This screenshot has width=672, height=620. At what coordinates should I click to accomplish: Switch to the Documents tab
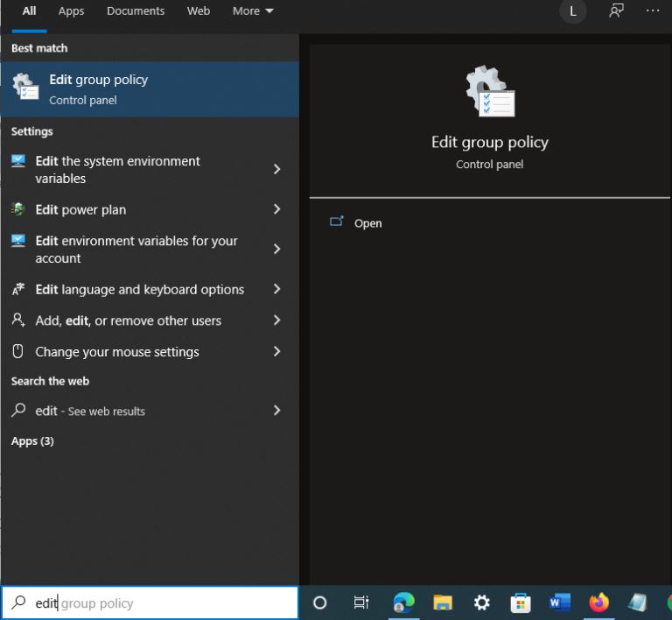click(x=136, y=11)
